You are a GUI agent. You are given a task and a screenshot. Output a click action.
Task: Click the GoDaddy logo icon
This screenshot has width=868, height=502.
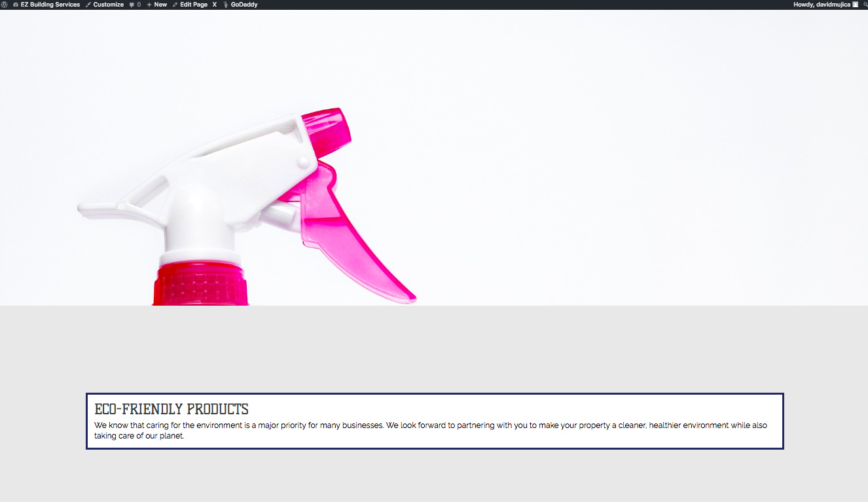(x=226, y=5)
